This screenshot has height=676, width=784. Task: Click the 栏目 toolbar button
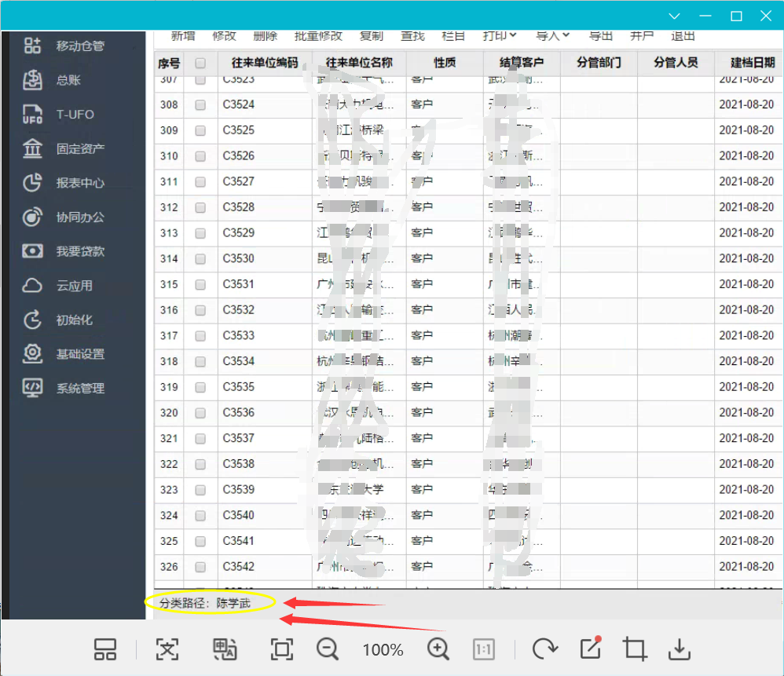click(x=453, y=35)
